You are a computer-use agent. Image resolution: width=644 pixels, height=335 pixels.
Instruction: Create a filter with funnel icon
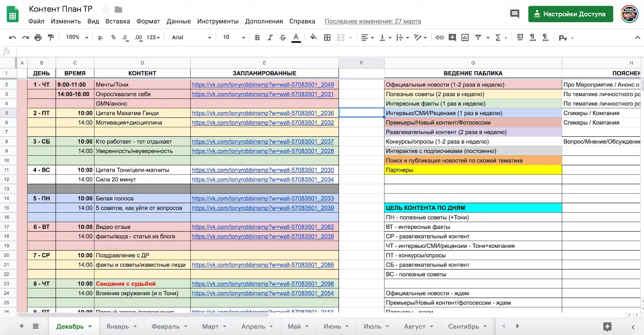(x=478, y=37)
